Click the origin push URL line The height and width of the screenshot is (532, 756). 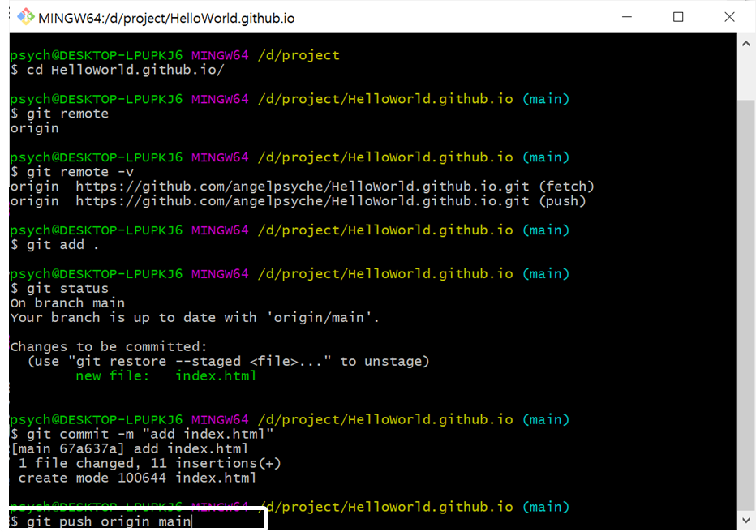click(x=298, y=201)
